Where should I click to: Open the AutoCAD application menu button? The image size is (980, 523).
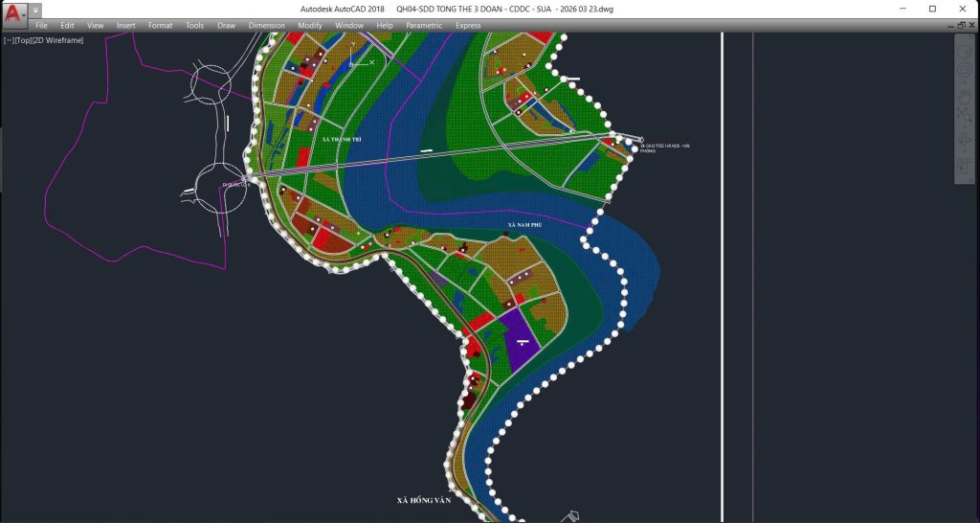14,14
